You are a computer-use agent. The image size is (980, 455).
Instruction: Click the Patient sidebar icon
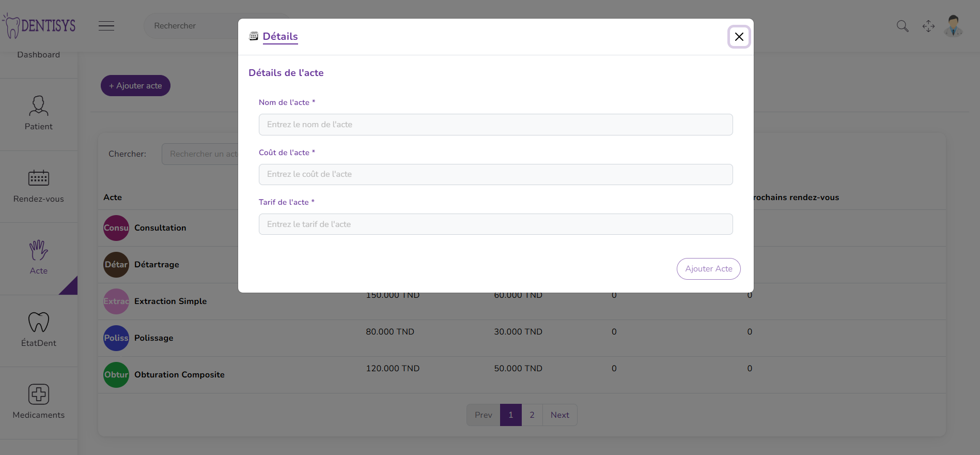(39, 106)
